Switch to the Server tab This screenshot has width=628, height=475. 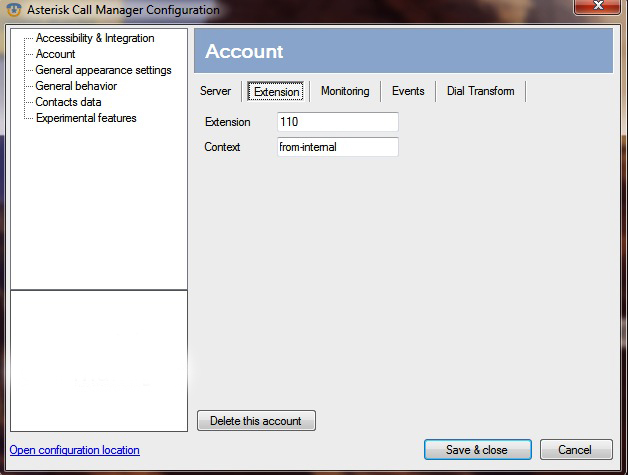215,91
